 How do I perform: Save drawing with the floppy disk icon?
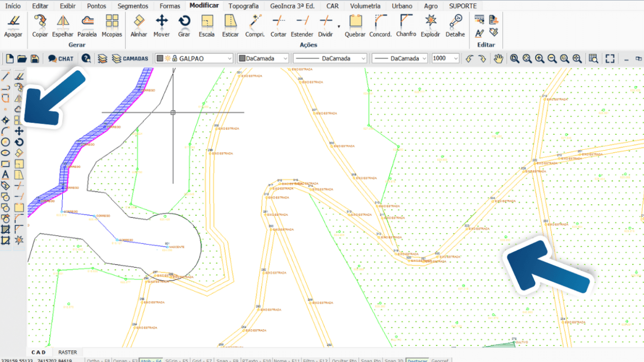click(35, 58)
